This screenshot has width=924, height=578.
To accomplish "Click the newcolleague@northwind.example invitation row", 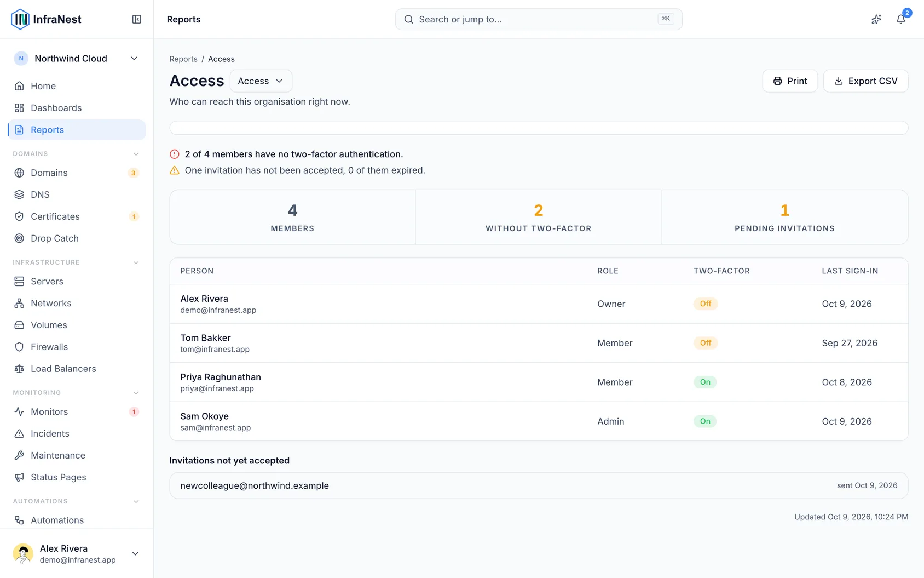I will pos(539,485).
